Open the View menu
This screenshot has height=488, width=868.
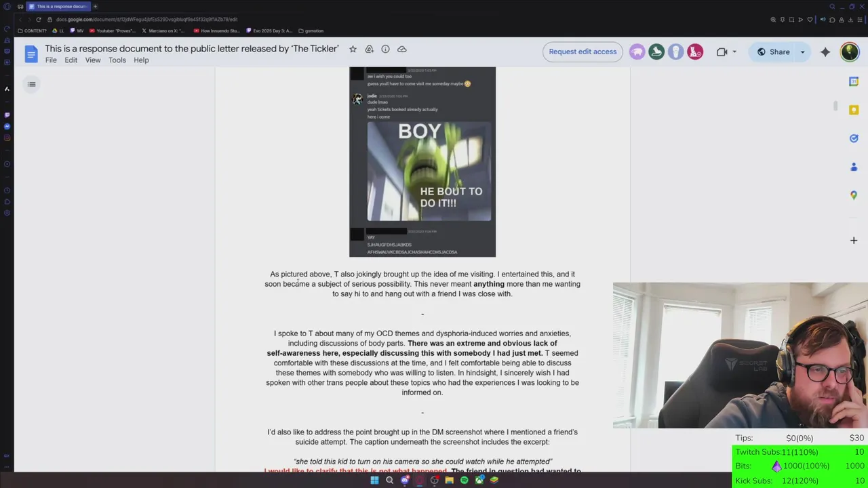click(x=93, y=60)
